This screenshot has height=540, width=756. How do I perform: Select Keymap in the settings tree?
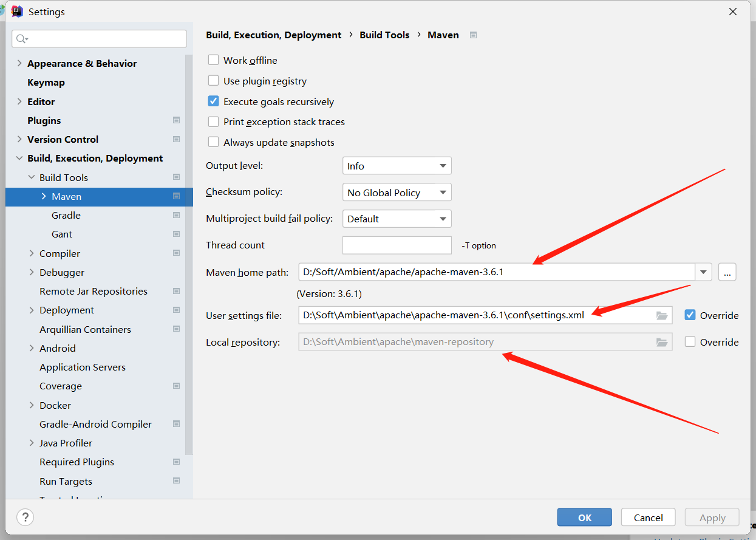point(46,83)
